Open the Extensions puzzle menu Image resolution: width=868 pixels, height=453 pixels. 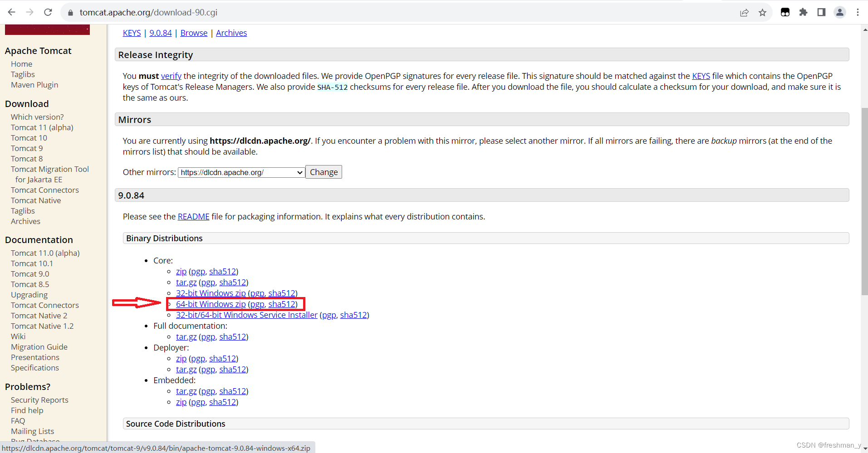click(x=803, y=12)
